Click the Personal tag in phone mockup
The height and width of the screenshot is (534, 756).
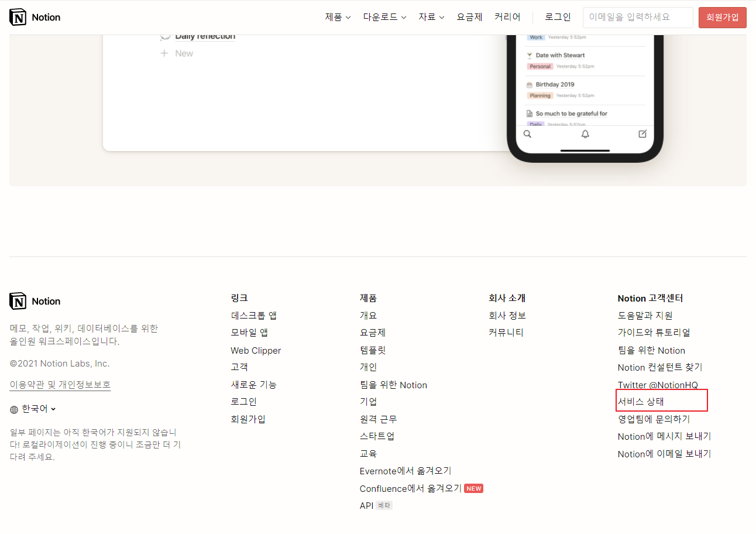click(x=540, y=66)
